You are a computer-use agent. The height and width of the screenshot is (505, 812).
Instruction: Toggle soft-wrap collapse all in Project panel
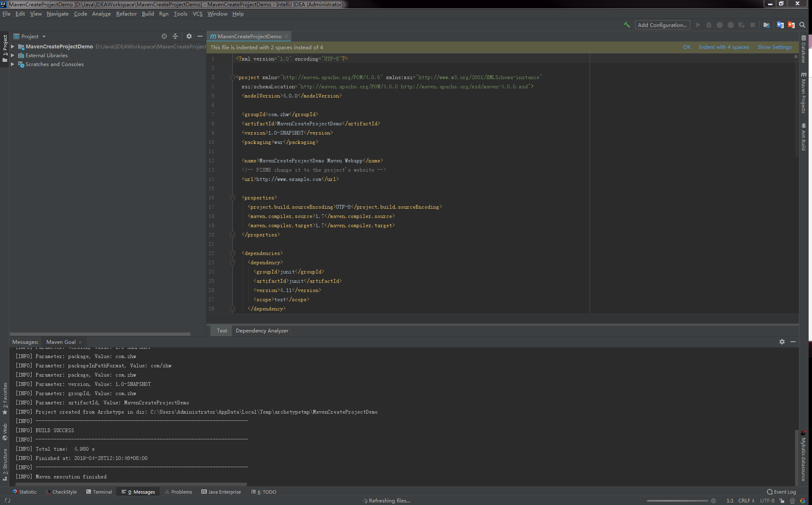click(175, 36)
